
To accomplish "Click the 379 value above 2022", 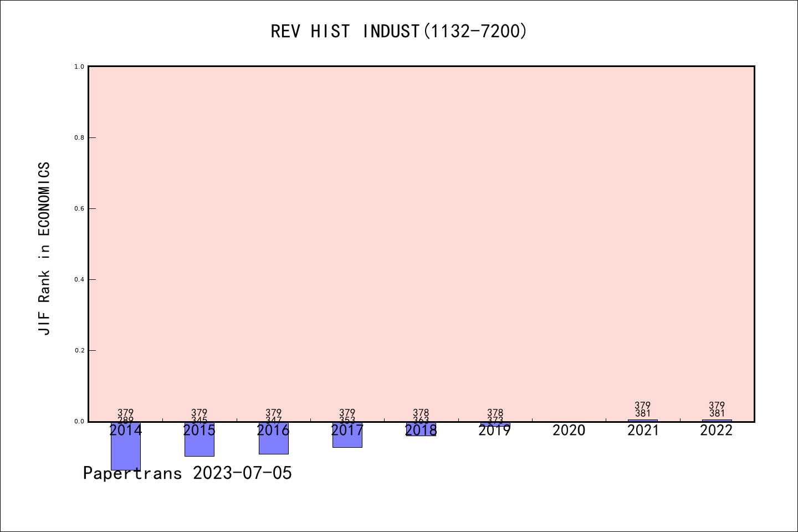I will coord(717,406).
